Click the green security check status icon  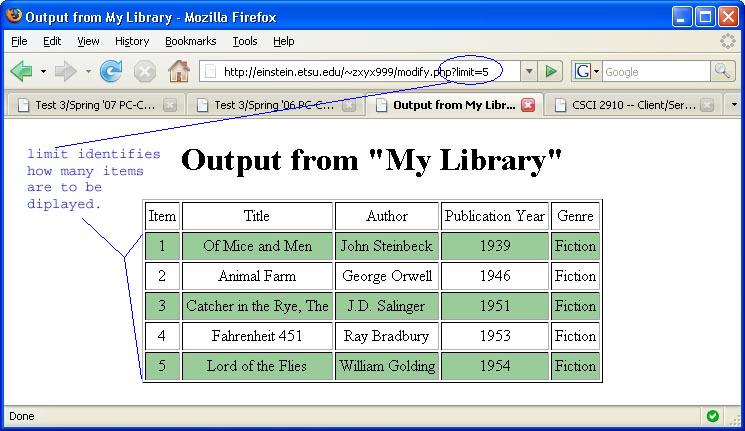point(712,416)
